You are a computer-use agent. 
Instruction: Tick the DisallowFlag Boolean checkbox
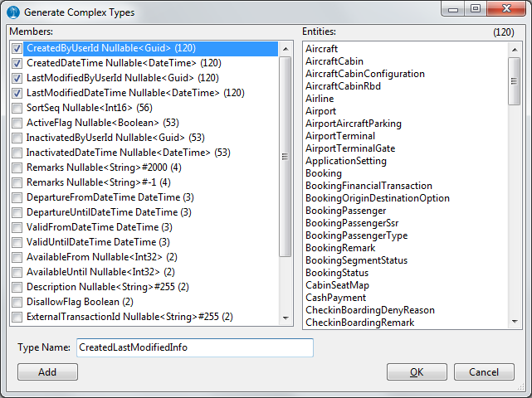click(x=17, y=302)
